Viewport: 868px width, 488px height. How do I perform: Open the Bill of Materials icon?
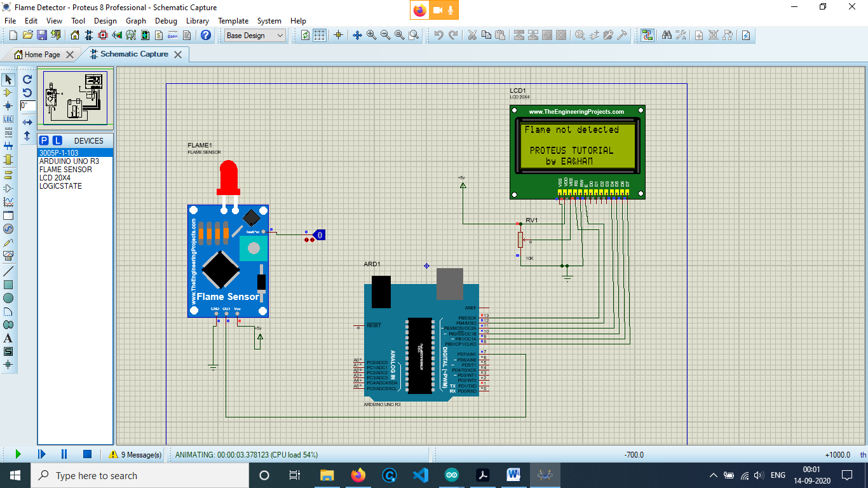(159, 35)
